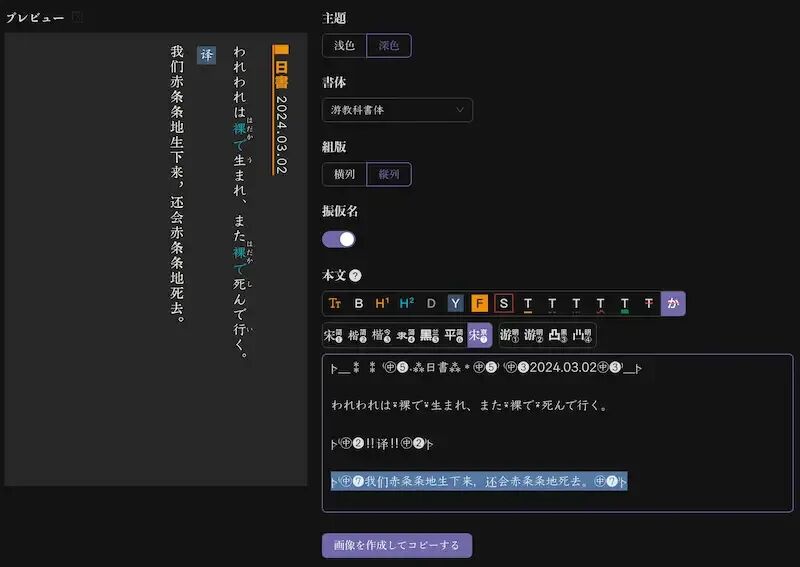This screenshot has height=567, width=800.
Task: Apply the blue Y highlight style
Action: (455, 304)
